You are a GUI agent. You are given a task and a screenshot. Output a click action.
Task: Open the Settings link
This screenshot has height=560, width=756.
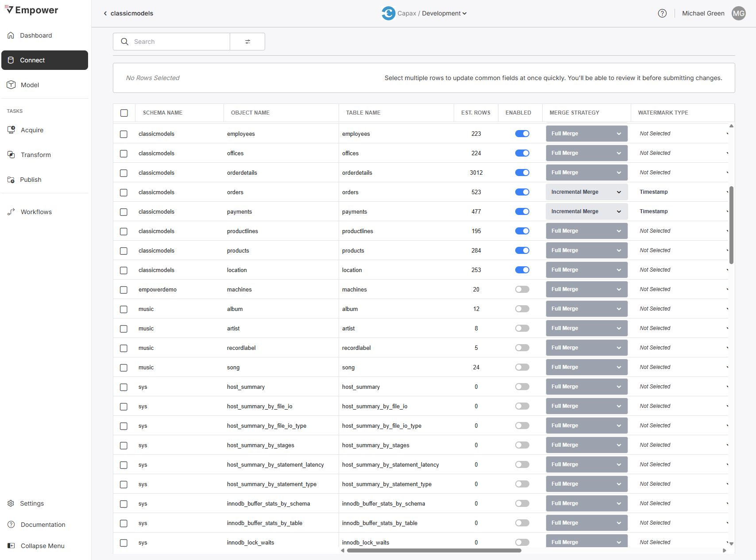click(45, 503)
